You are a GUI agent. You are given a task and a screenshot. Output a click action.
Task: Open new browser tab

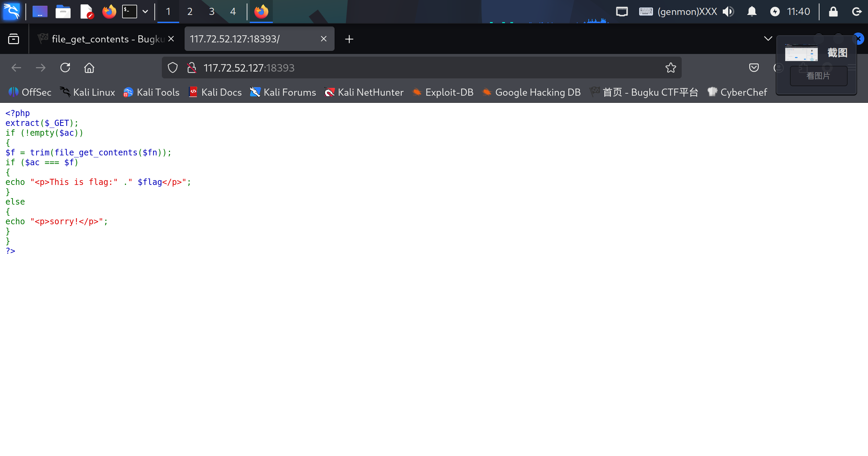point(349,39)
